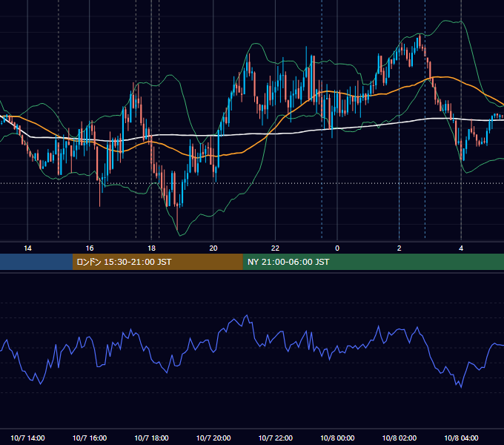Click the hour label 0 on the axis
504x445 pixels.
pyautogui.click(x=337, y=248)
